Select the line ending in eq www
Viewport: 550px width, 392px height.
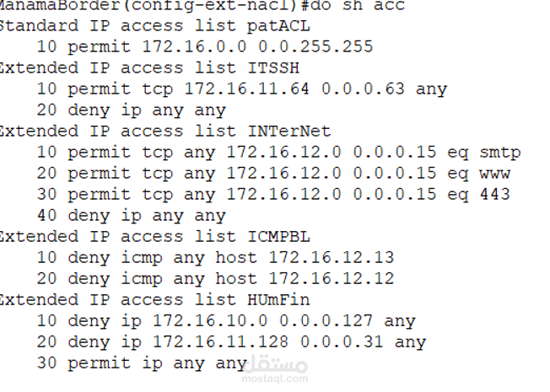coord(273,174)
